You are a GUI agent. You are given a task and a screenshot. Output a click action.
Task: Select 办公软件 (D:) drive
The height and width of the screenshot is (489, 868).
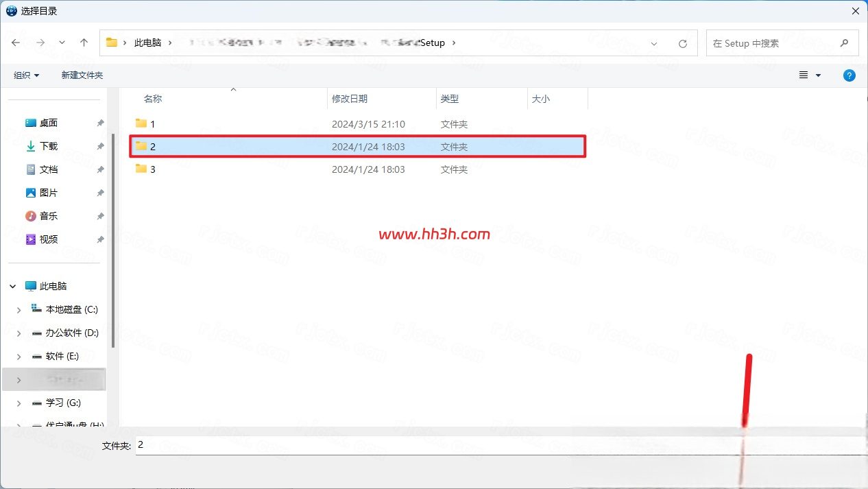[x=72, y=333]
